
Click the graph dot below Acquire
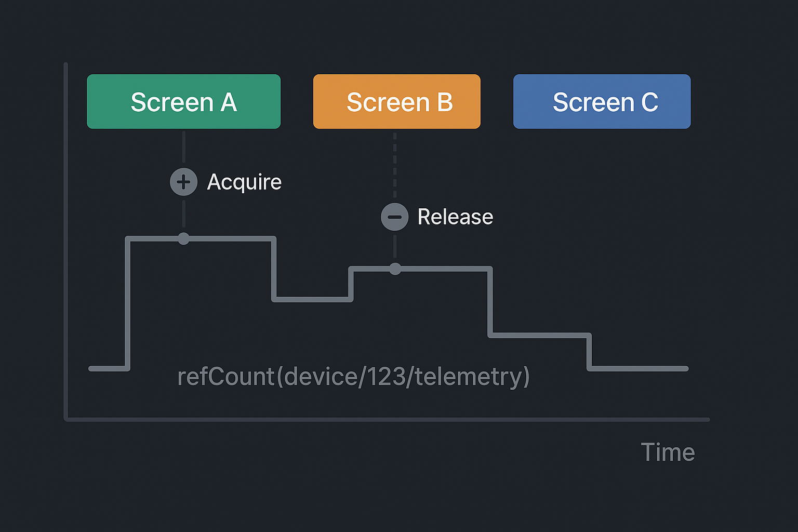183,238
